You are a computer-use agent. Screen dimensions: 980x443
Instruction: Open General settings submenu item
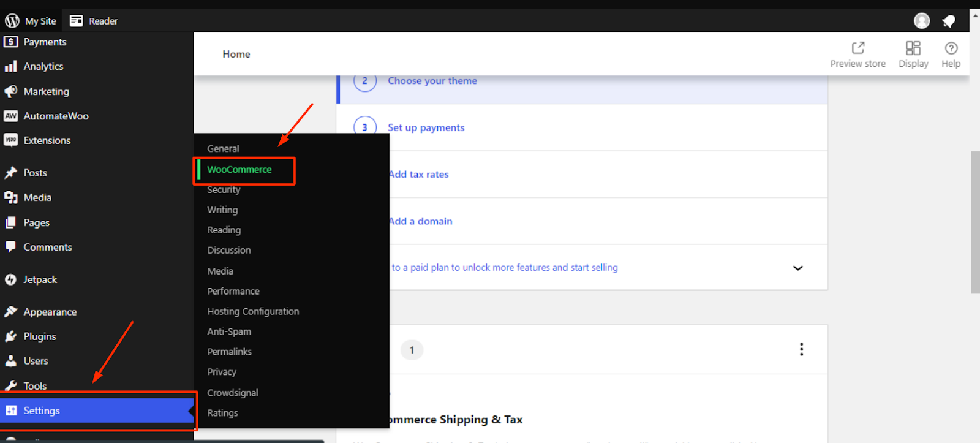pyautogui.click(x=223, y=148)
